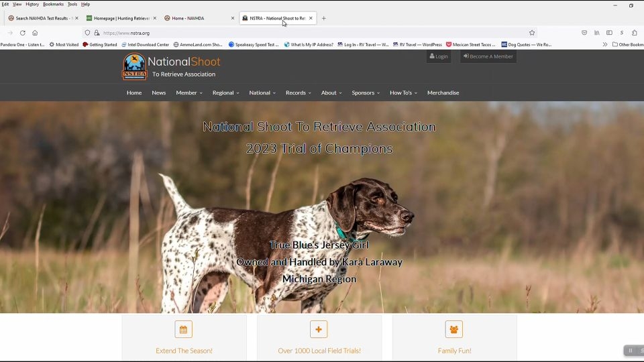Toggle the sidebar view icon

[x=610, y=33]
